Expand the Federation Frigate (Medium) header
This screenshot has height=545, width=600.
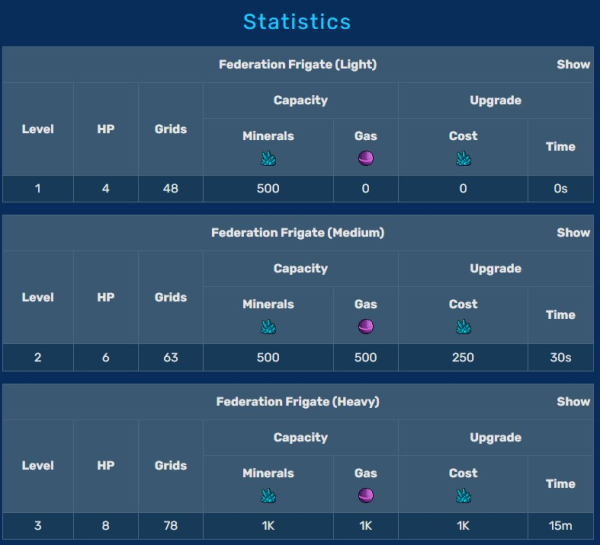click(297, 232)
